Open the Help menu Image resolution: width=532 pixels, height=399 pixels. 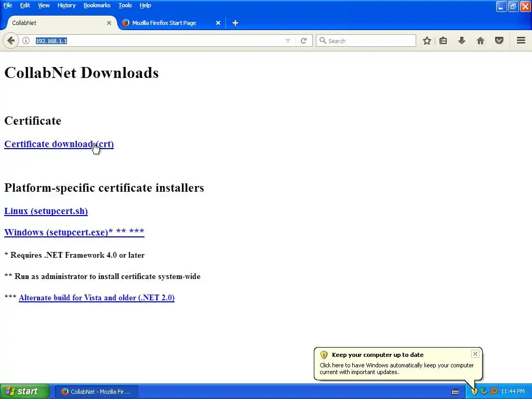click(145, 5)
